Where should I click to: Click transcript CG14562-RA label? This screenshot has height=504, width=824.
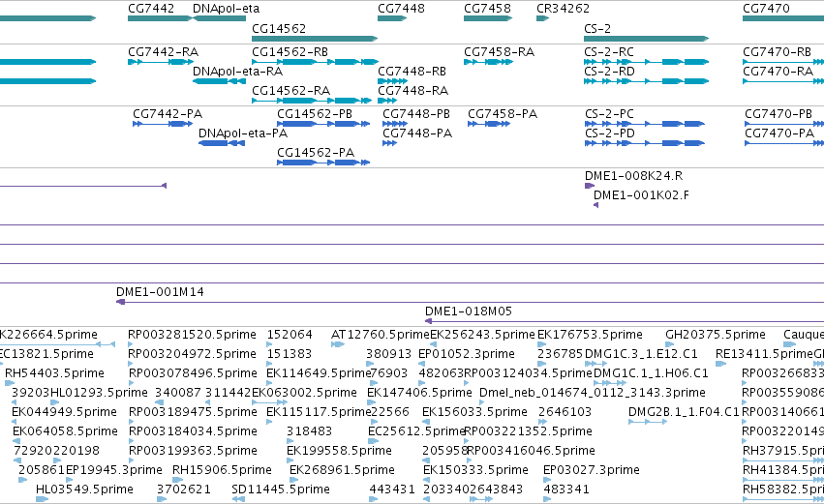click(290, 91)
